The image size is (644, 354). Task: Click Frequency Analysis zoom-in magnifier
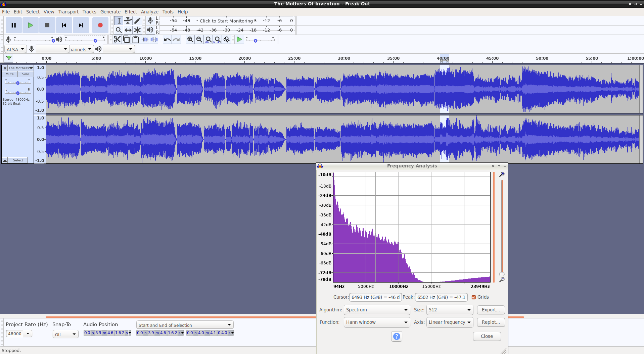pos(502,174)
